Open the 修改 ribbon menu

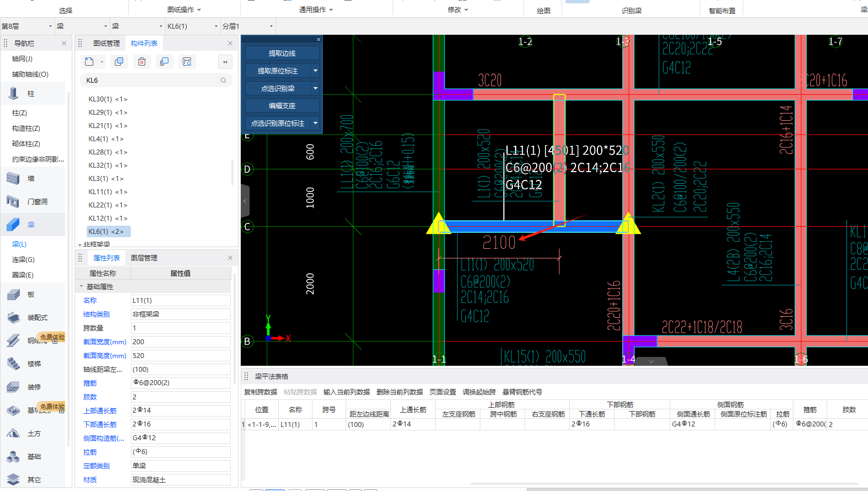point(458,10)
